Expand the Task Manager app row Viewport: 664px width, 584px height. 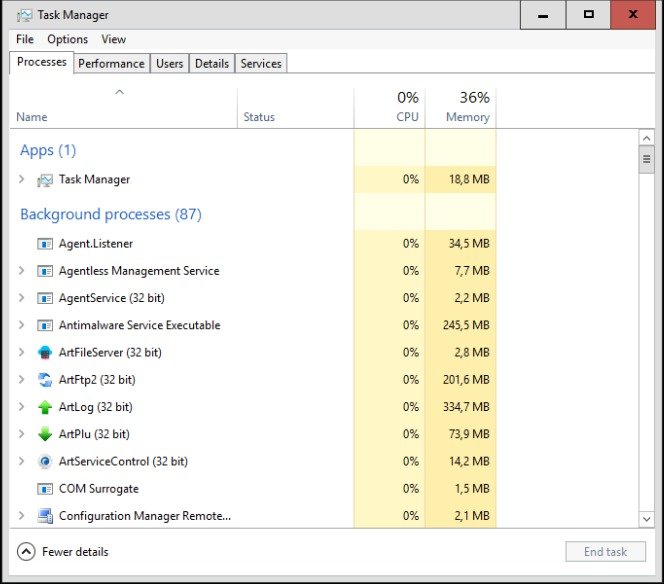pyautogui.click(x=22, y=179)
